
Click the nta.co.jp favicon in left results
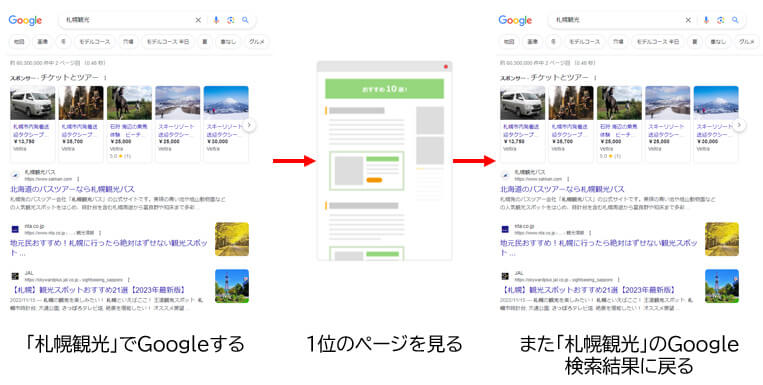click(15, 229)
